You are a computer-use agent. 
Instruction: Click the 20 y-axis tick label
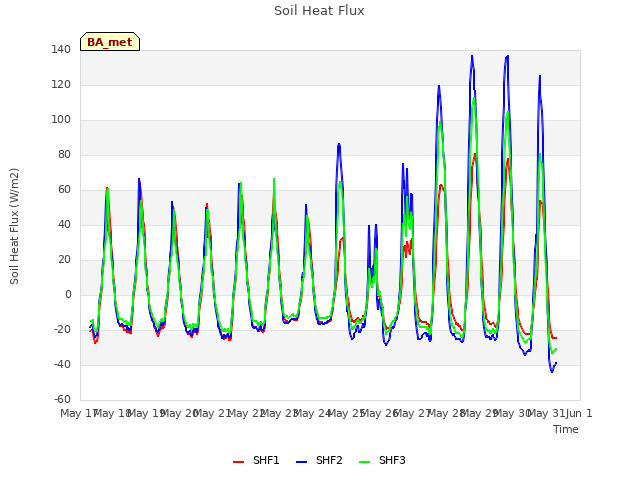pos(64,260)
